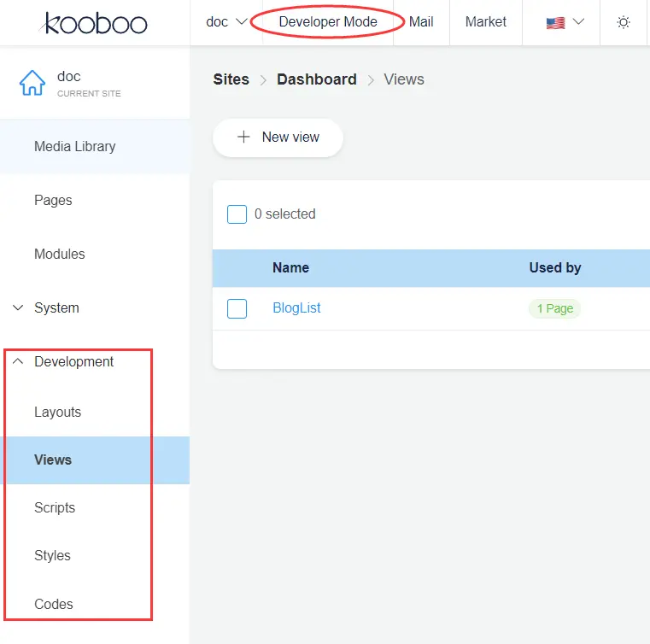Click the home icon for current site
The width and height of the screenshot is (650, 644).
coord(32,83)
